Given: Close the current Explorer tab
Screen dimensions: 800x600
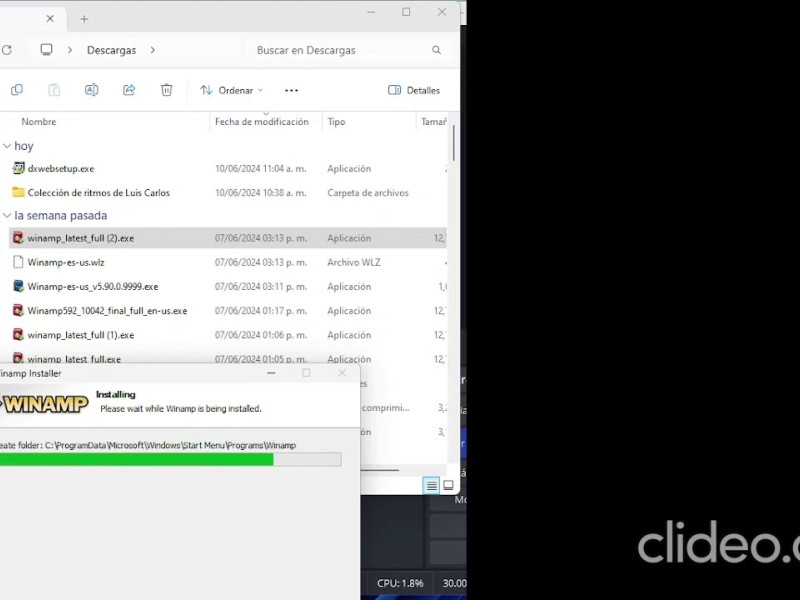Looking at the screenshot, I should point(50,19).
